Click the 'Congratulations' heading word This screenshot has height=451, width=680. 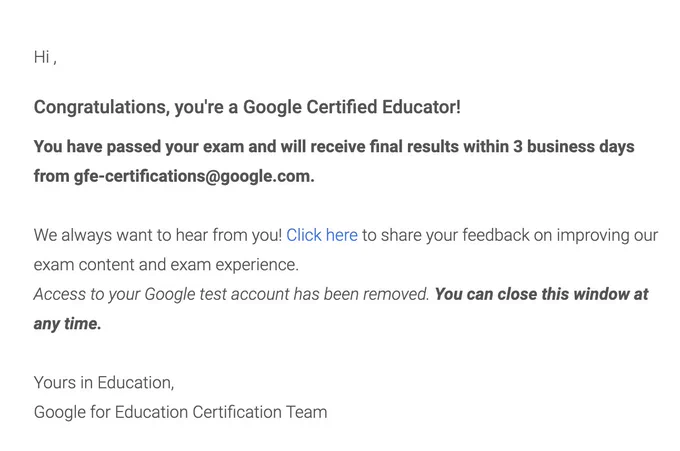[x=101, y=107]
